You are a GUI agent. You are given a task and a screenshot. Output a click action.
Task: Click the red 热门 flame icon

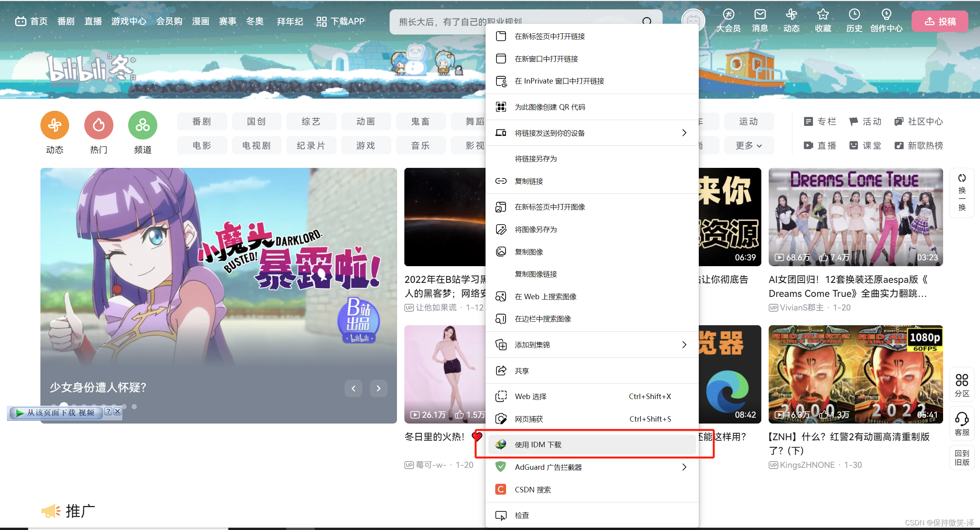click(99, 125)
